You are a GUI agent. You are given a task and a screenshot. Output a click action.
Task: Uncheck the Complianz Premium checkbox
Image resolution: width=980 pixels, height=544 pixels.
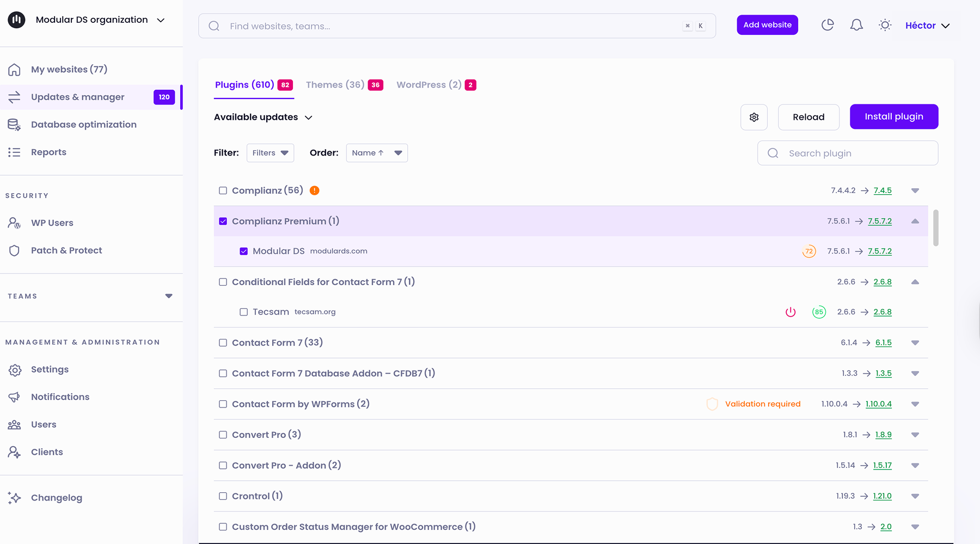[x=223, y=221]
